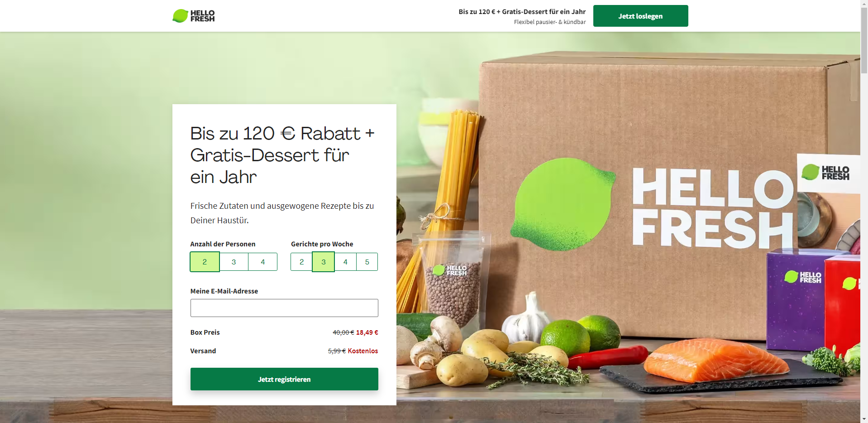Select 3 persons option

click(234, 262)
